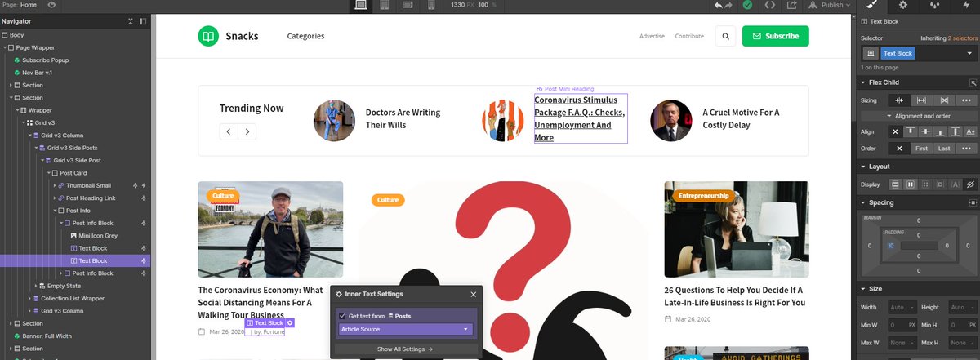Open the Style Manager droplets tab

[933, 5]
